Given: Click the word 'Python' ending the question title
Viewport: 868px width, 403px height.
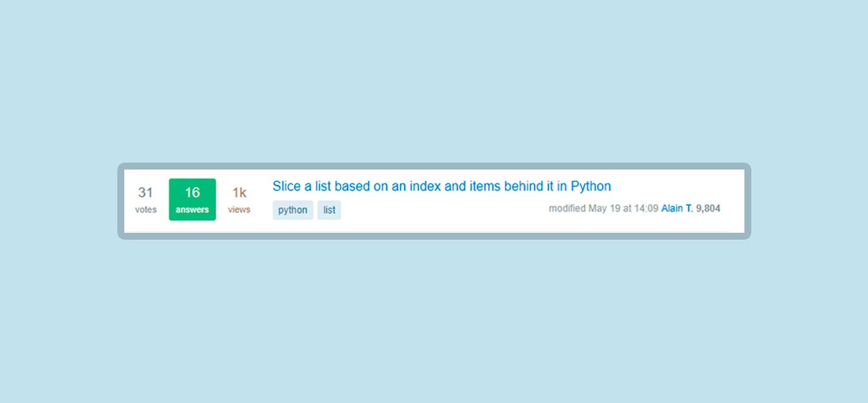Looking at the screenshot, I should (x=591, y=186).
